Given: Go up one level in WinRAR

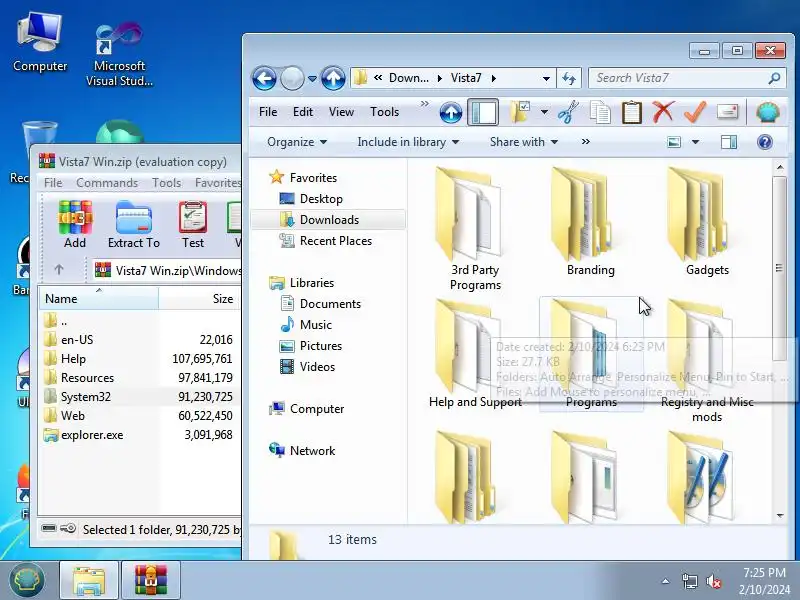Looking at the screenshot, I should click(59, 269).
